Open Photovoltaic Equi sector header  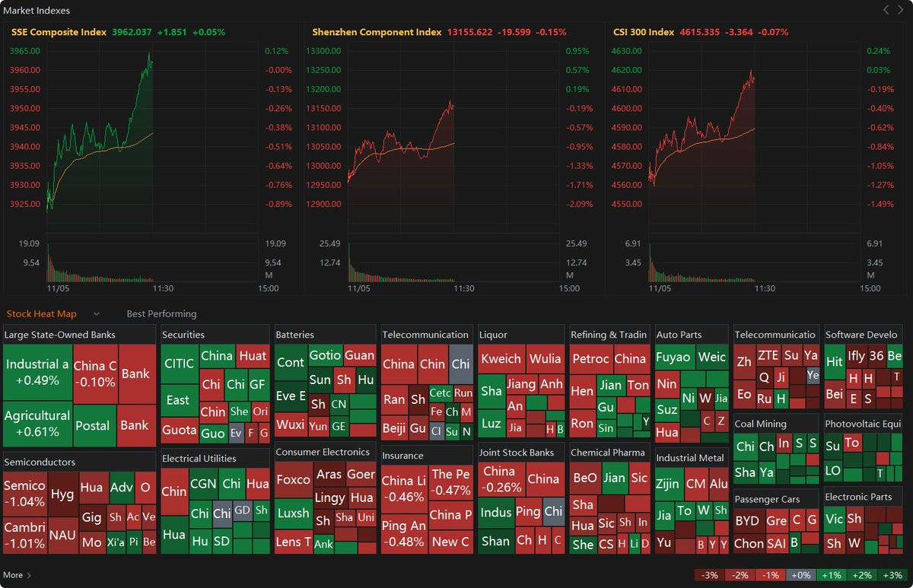(863, 424)
